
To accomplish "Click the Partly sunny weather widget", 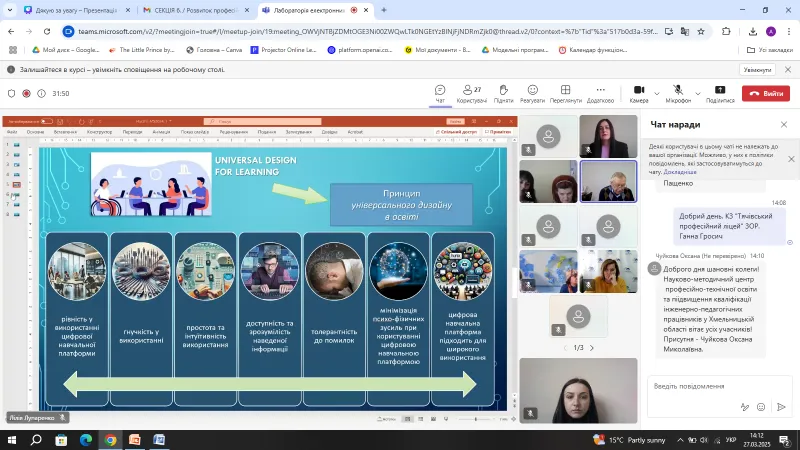I will [x=630, y=440].
